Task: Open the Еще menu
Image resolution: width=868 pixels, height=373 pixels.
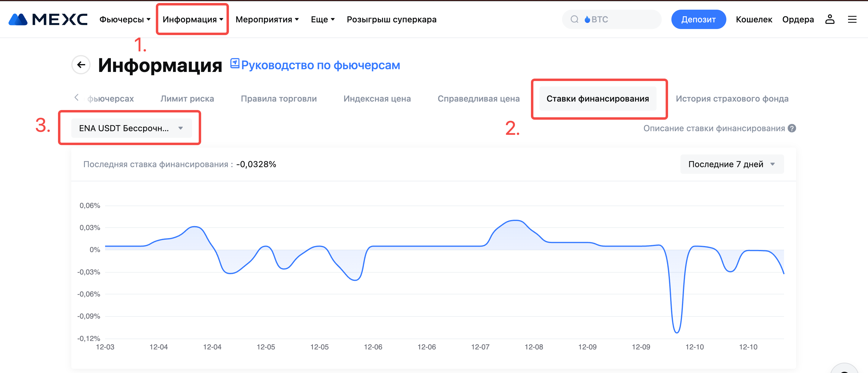Action: pos(323,19)
